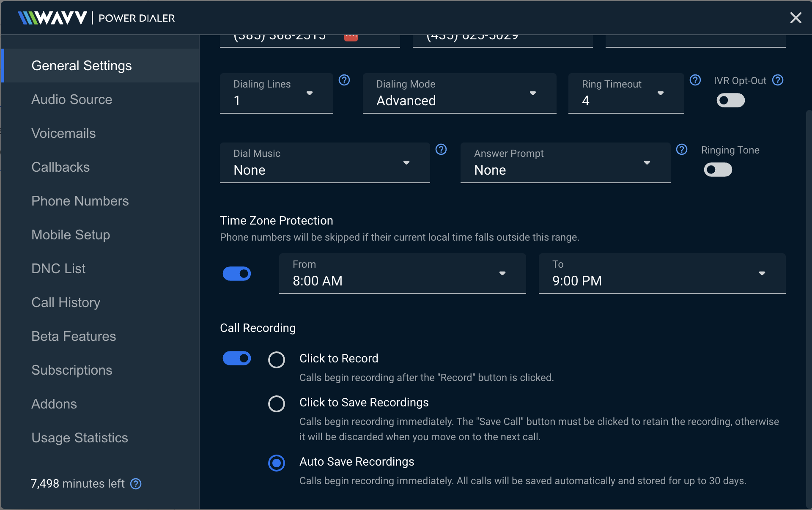
Task: Open the Answer Prompt dropdown
Action: 565,162
